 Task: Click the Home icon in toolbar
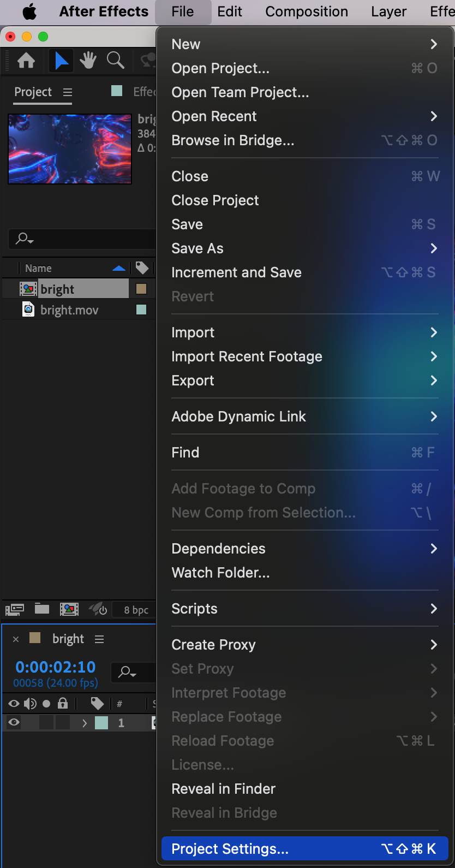pos(26,61)
